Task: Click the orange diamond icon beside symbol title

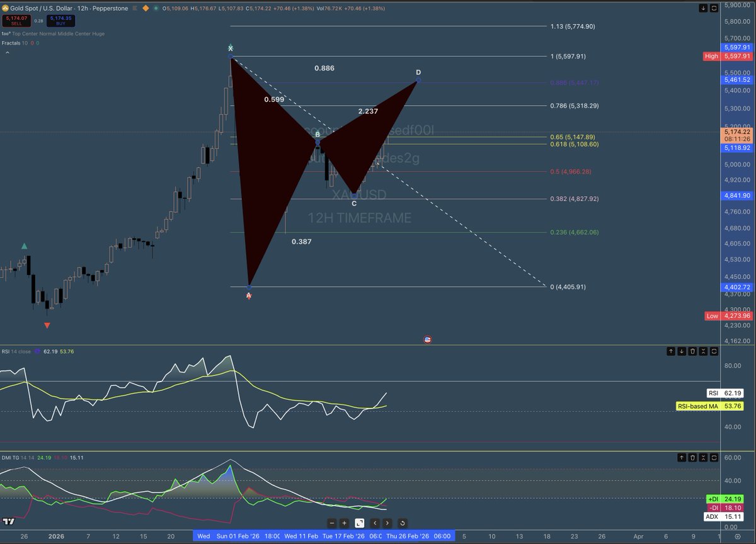Action: click(x=146, y=8)
